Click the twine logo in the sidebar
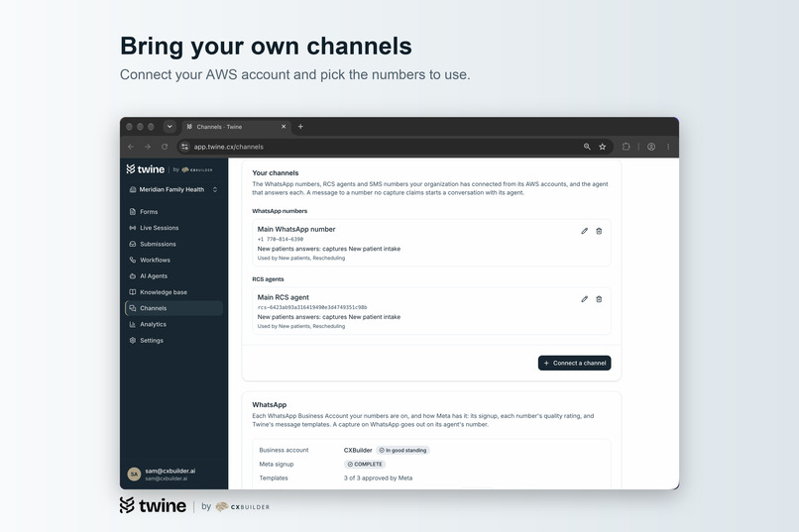This screenshot has width=799, height=532. [x=146, y=169]
